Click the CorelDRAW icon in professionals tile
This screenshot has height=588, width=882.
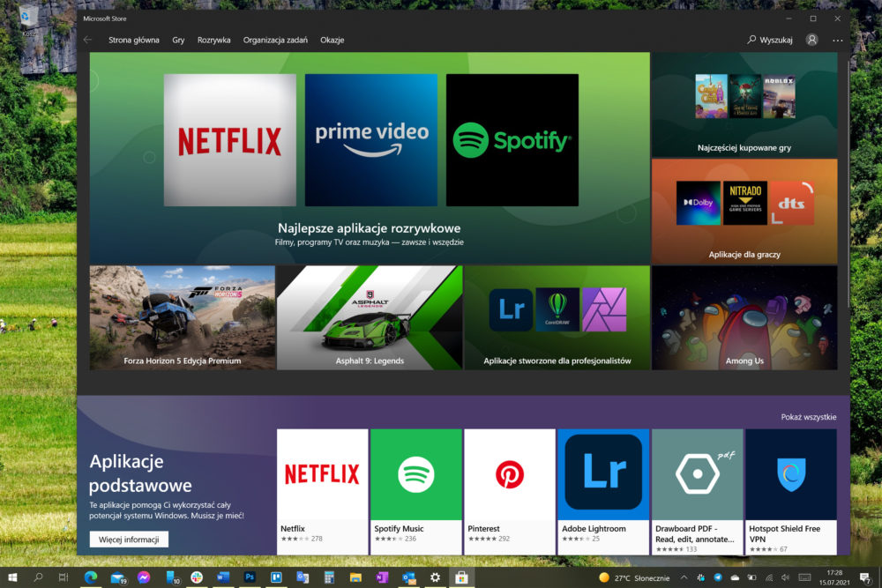[x=557, y=309]
